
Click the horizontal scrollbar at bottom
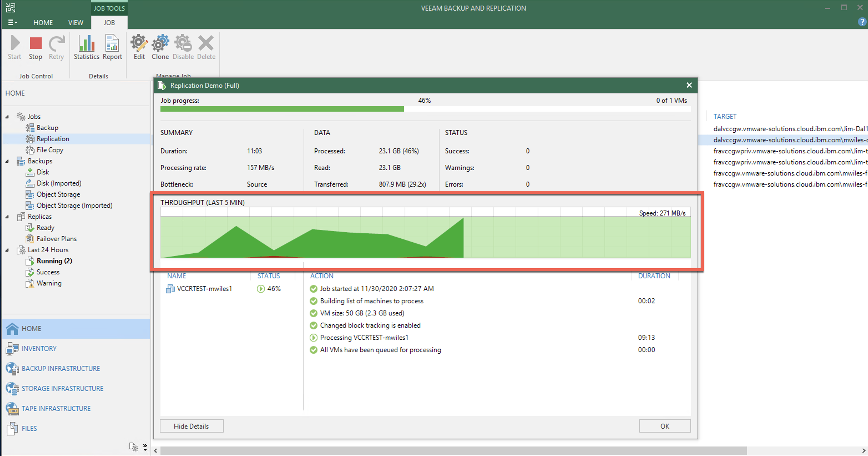453,450
